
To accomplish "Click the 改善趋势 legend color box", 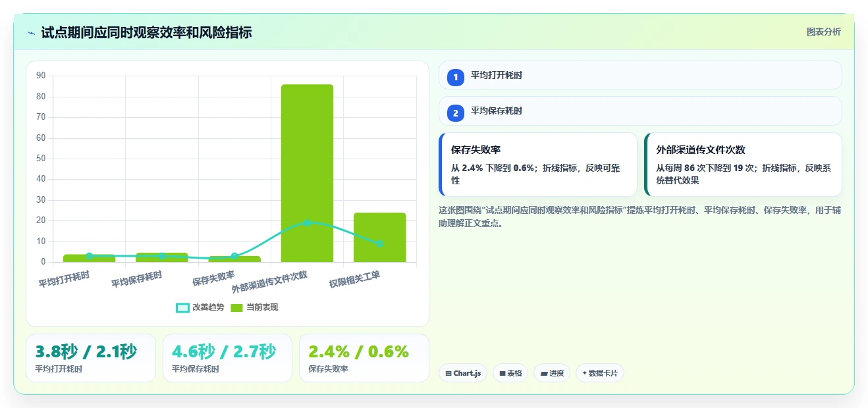I will point(182,308).
